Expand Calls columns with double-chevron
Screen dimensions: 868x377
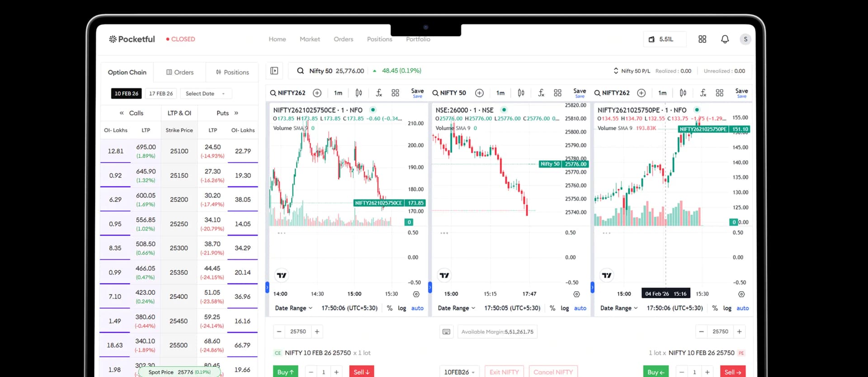tap(122, 113)
